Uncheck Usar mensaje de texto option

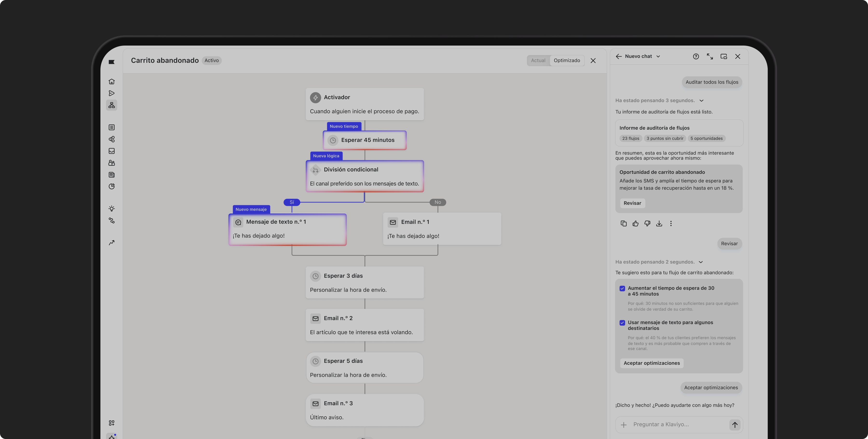[x=622, y=323]
